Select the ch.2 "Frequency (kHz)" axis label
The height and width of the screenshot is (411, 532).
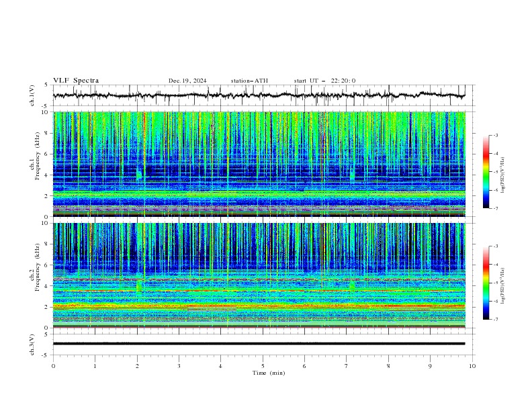(x=37, y=267)
